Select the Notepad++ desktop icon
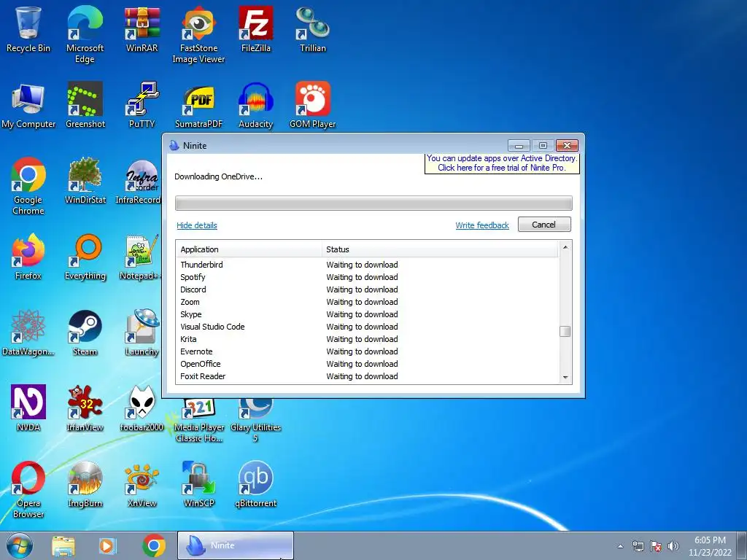This screenshot has height=560, width=747. (140, 257)
